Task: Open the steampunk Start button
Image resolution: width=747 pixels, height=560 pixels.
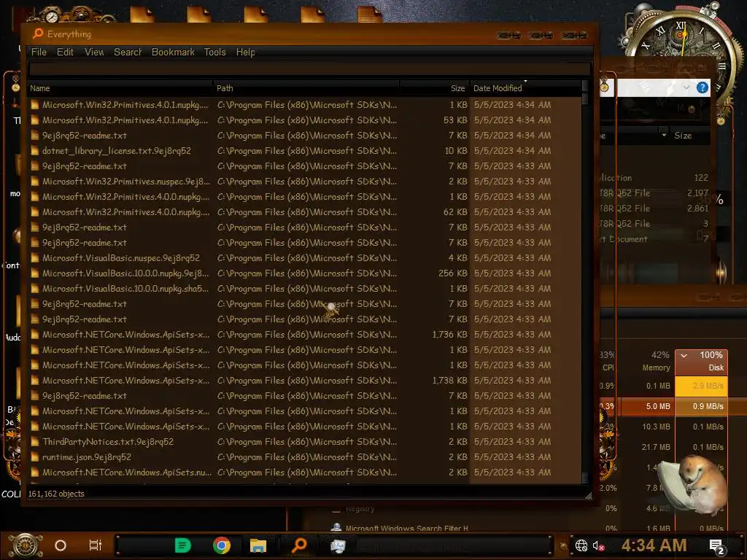Action: [x=26, y=545]
